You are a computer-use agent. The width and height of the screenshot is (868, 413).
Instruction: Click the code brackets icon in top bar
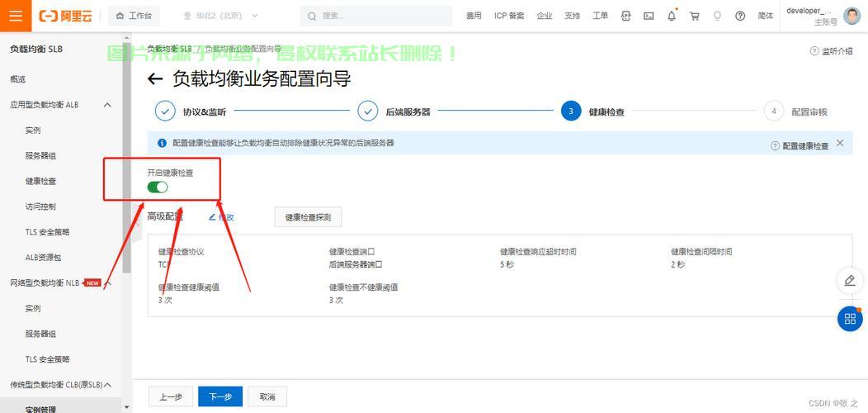coord(626,16)
